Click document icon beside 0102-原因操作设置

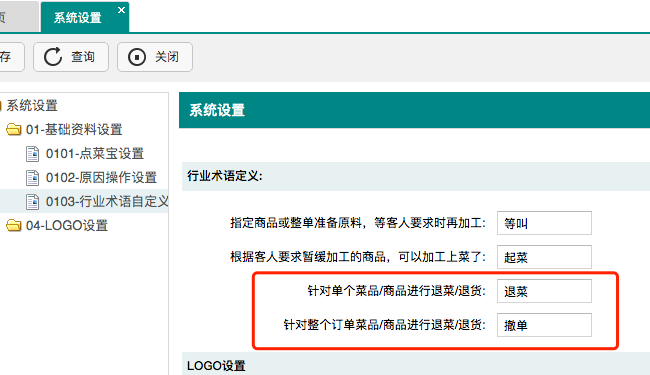pos(32,178)
